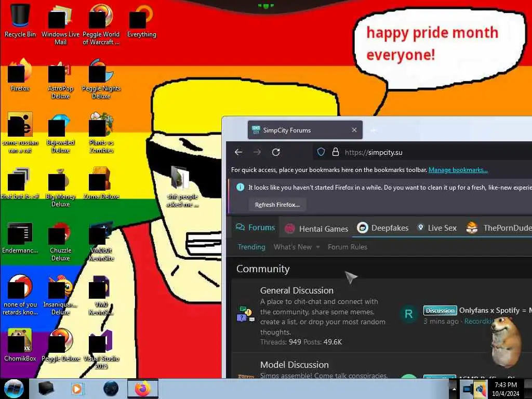Open the General Discussion forum
Viewport: 532px width, 399px height.
coord(297,290)
